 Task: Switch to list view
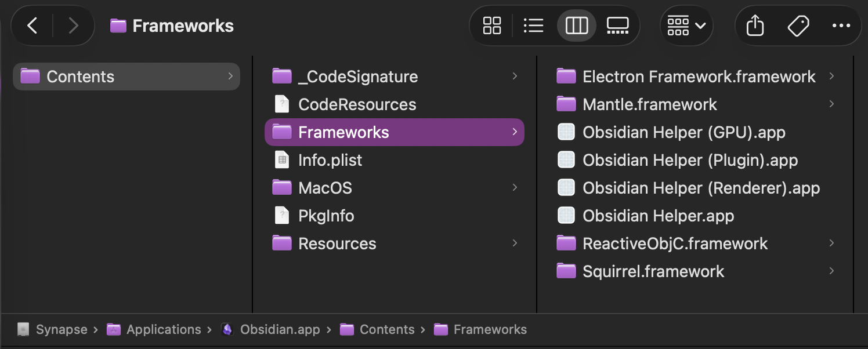pyautogui.click(x=533, y=26)
